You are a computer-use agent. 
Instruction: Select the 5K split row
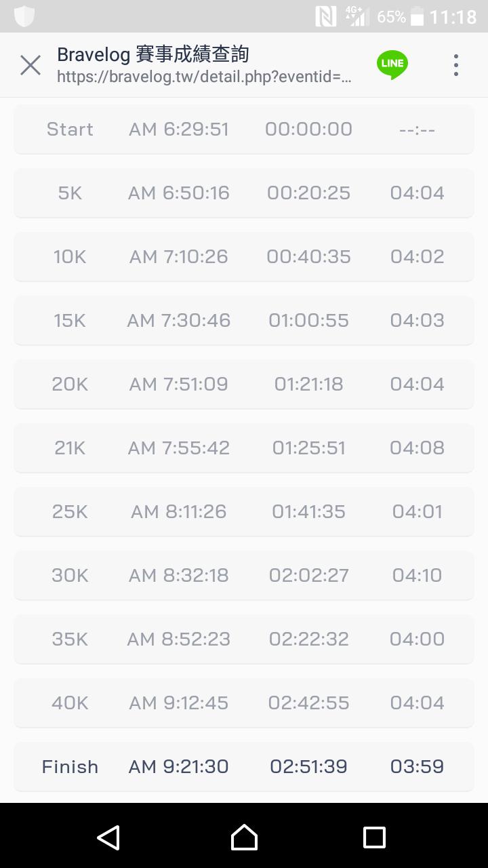pos(244,193)
